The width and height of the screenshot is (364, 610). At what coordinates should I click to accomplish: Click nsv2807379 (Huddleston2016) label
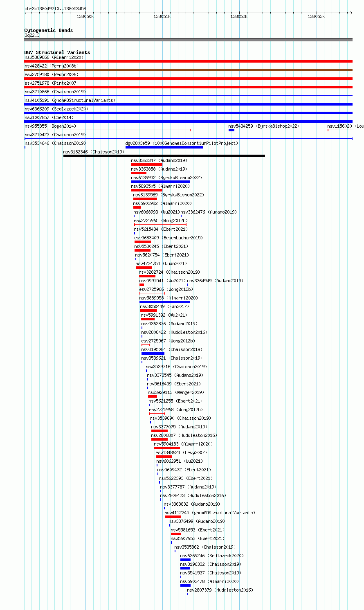[220, 590]
